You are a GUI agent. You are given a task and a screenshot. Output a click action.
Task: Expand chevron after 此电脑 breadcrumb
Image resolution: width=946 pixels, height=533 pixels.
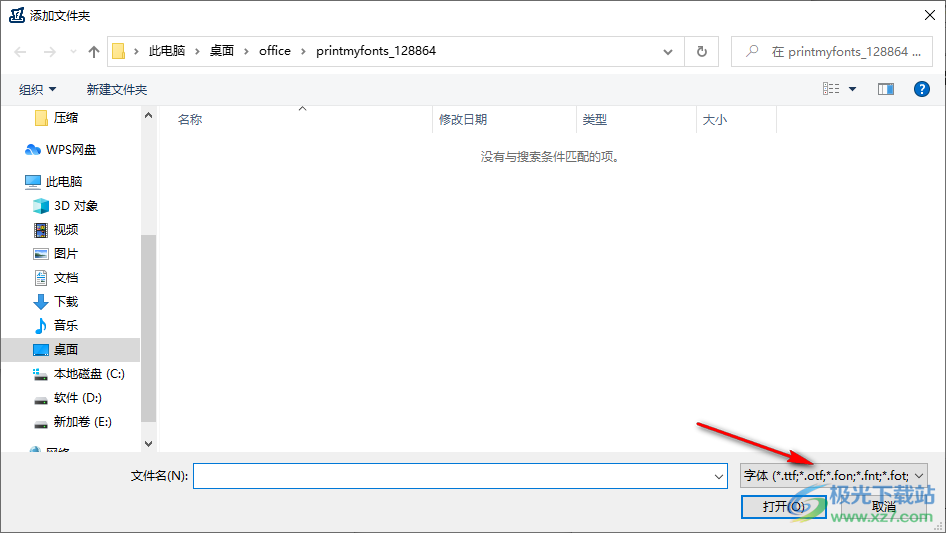click(x=197, y=51)
